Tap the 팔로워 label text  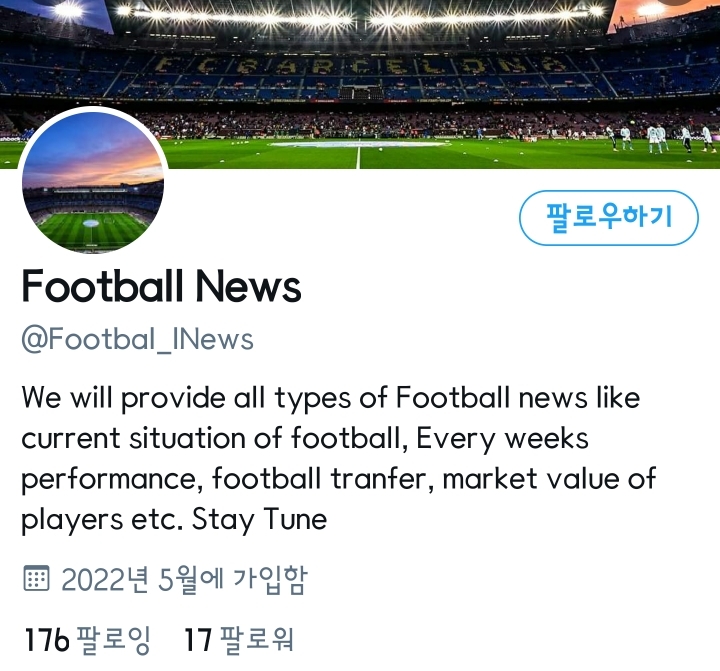[257, 639]
